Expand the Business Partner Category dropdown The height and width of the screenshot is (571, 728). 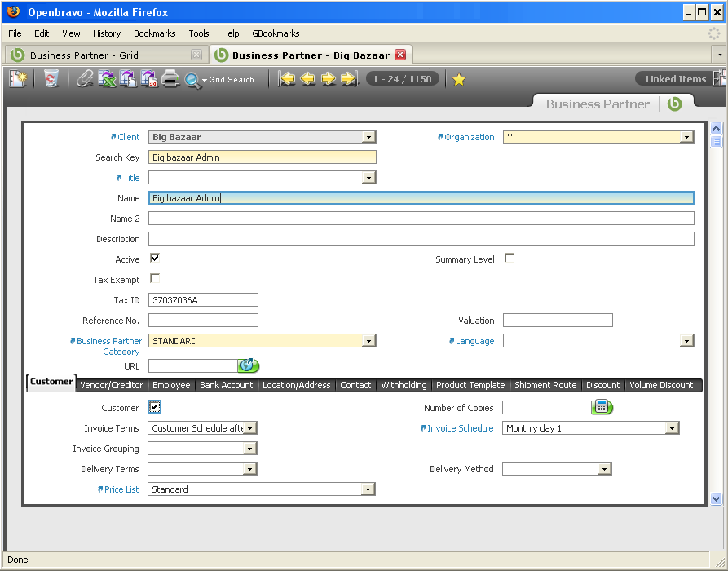[x=368, y=341]
